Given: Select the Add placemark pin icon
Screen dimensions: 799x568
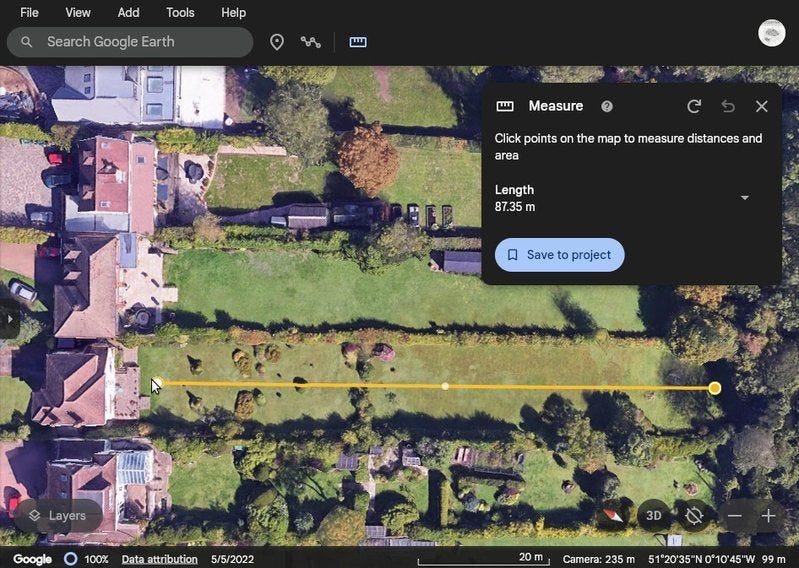Looking at the screenshot, I should pos(277,42).
